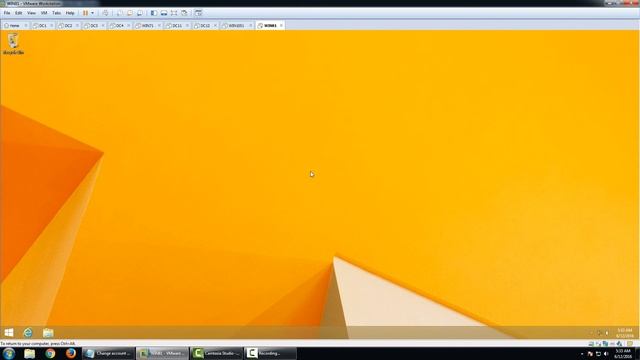This screenshot has height=360, width=640.
Task: Enter full screen mode via toolbar icon
Action: (x=174, y=13)
